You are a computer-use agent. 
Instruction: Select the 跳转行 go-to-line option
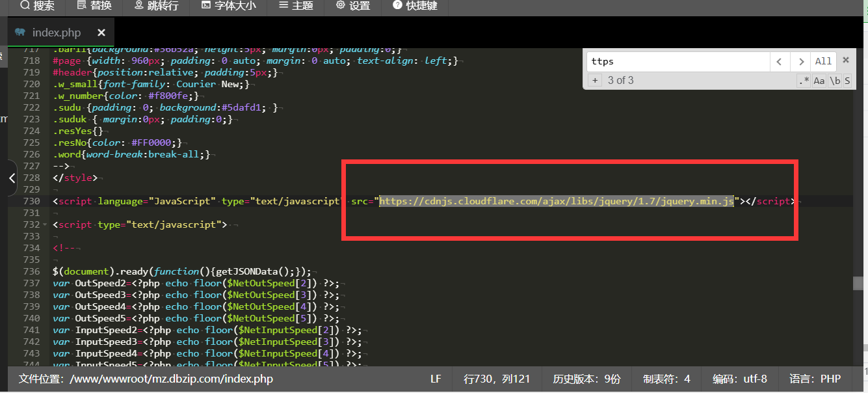point(156,6)
